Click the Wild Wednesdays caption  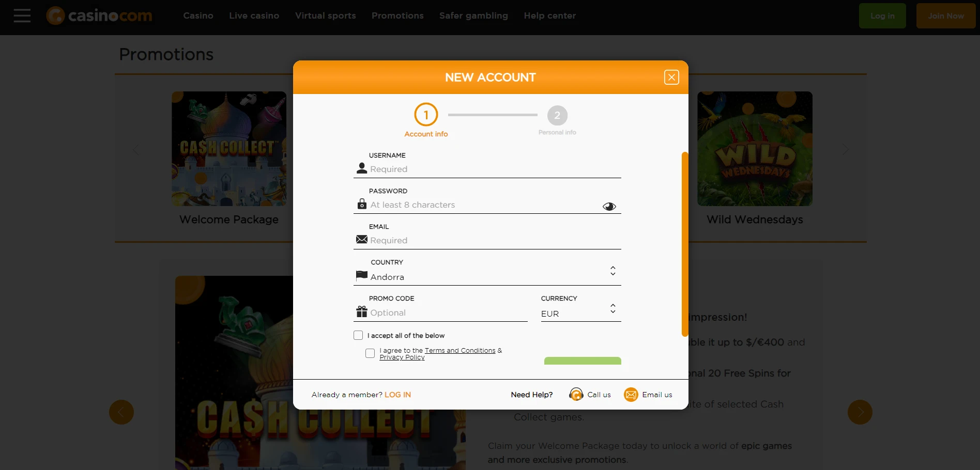pyautogui.click(x=755, y=220)
